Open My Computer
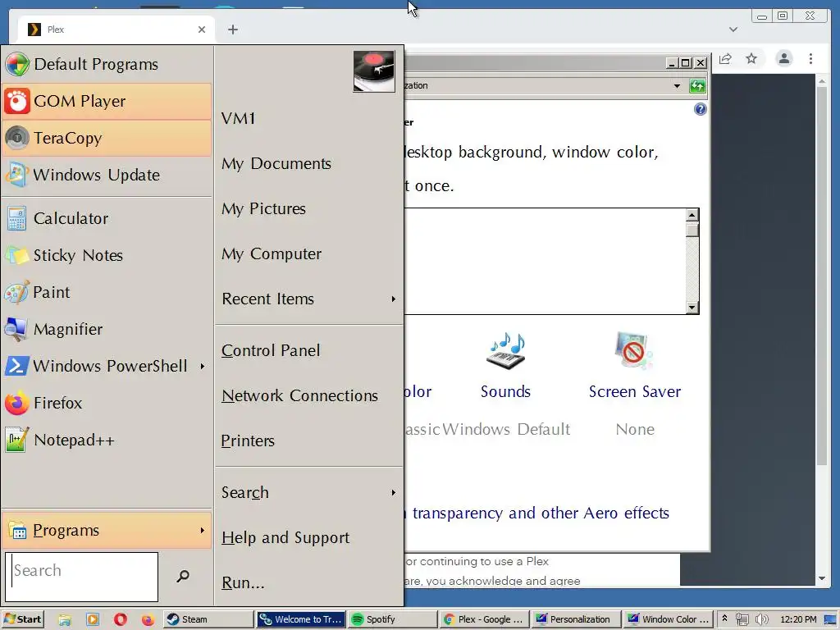The height and width of the screenshot is (630, 840). tap(309, 253)
